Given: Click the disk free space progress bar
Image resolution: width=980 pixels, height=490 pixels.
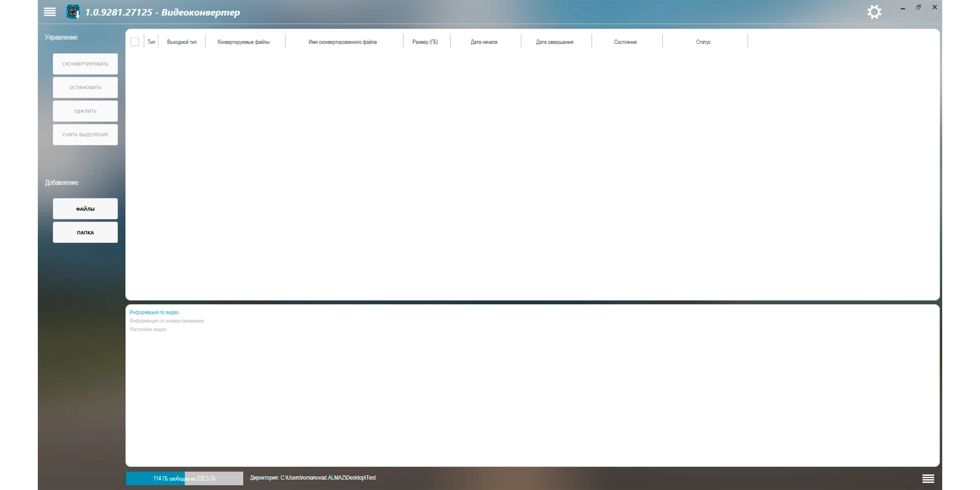Looking at the screenshot, I should [184, 478].
